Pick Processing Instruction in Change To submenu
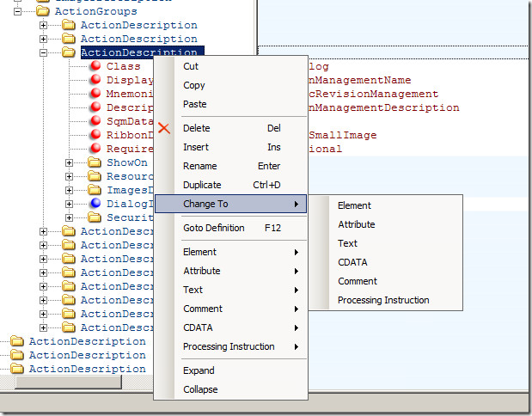Image resolution: width=532 pixels, height=416 pixels. 382,300
